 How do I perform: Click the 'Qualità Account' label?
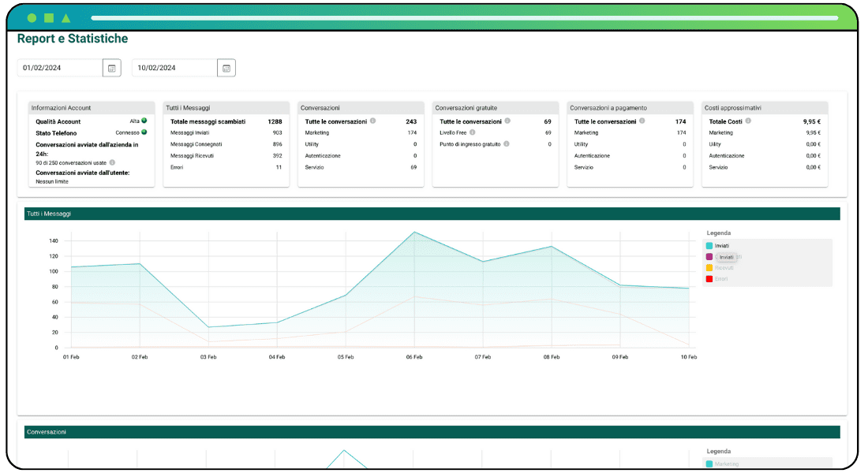(58, 121)
